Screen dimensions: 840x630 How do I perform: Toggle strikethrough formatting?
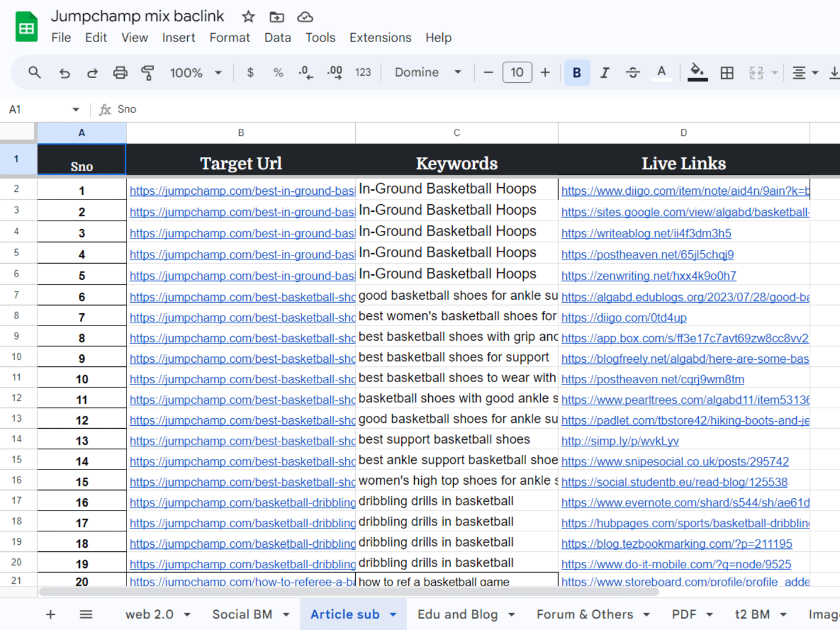[633, 72]
